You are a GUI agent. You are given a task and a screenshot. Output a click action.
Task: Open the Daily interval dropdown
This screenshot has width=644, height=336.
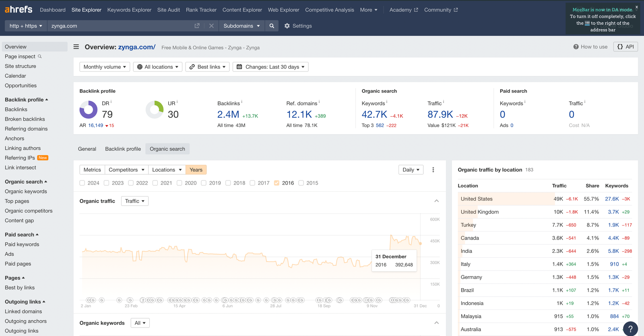click(x=411, y=170)
